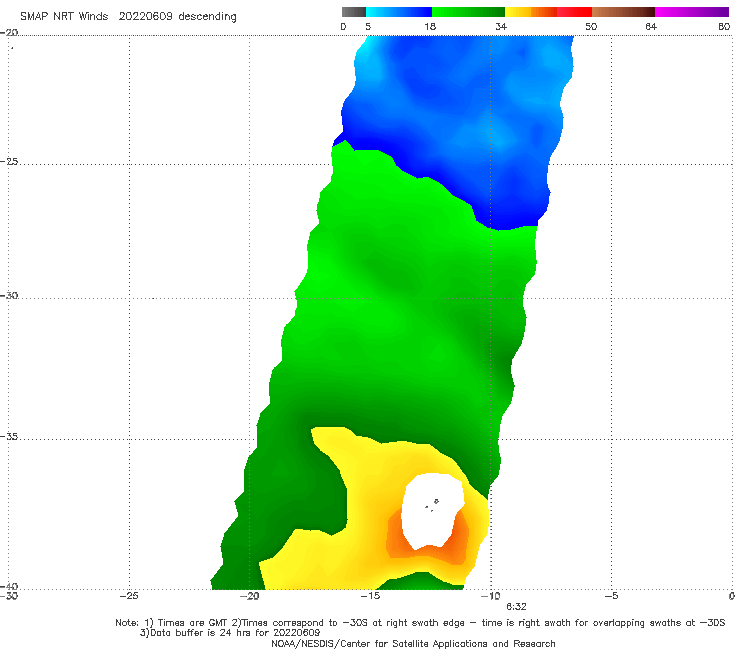The height and width of the screenshot is (650, 740).
Task: Click the color bar label '50'
Action: (x=591, y=26)
